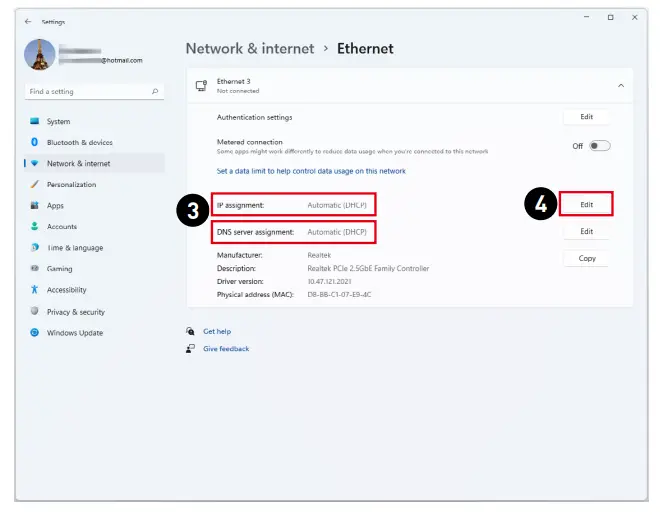Open the Time & language settings page
Viewport: 668px width, 515px height.
pos(75,248)
